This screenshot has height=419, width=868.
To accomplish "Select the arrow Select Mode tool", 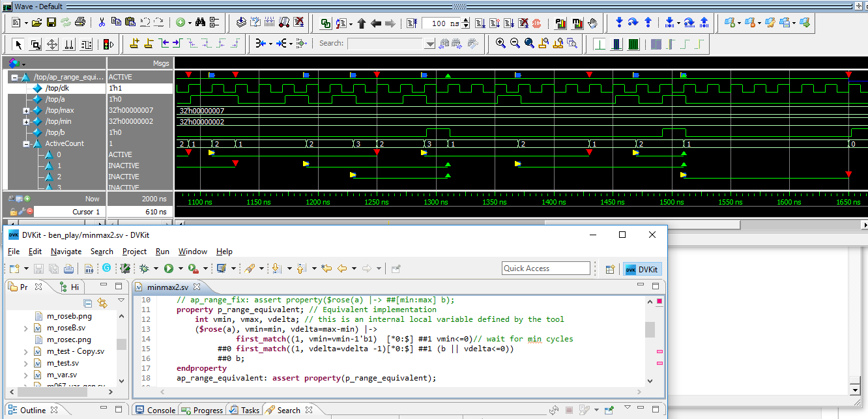I will (x=18, y=44).
